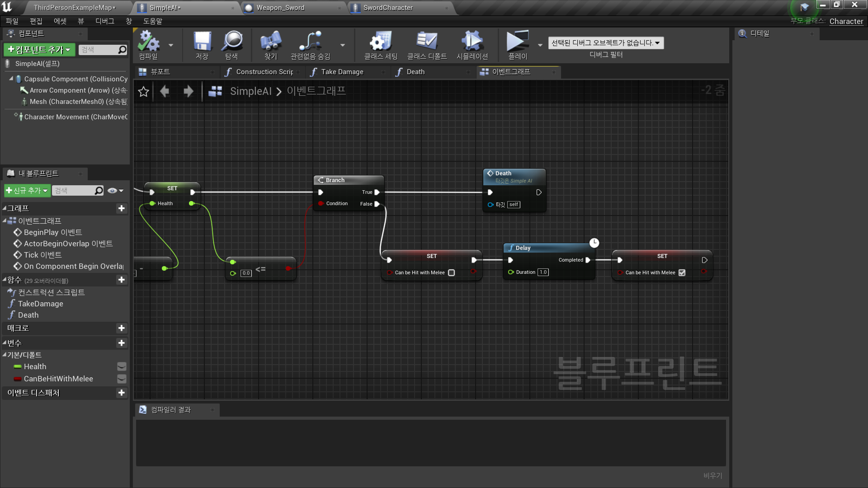Check Can be Hit with Melee on middle SET node

click(451, 273)
